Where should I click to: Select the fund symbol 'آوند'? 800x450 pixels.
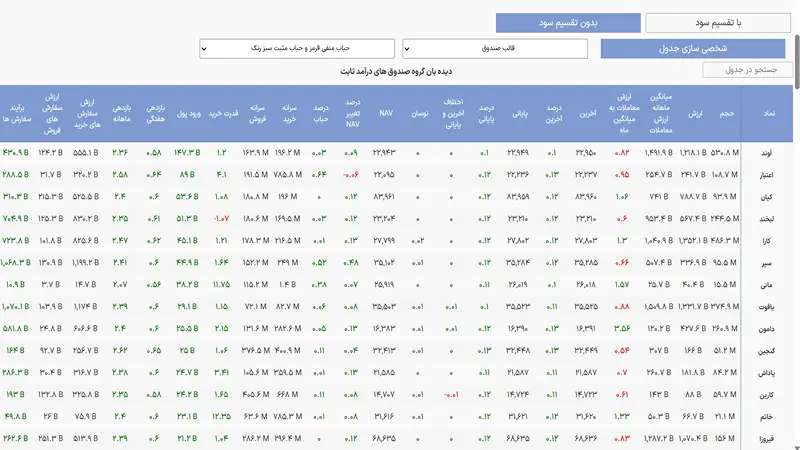pyautogui.click(x=766, y=153)
